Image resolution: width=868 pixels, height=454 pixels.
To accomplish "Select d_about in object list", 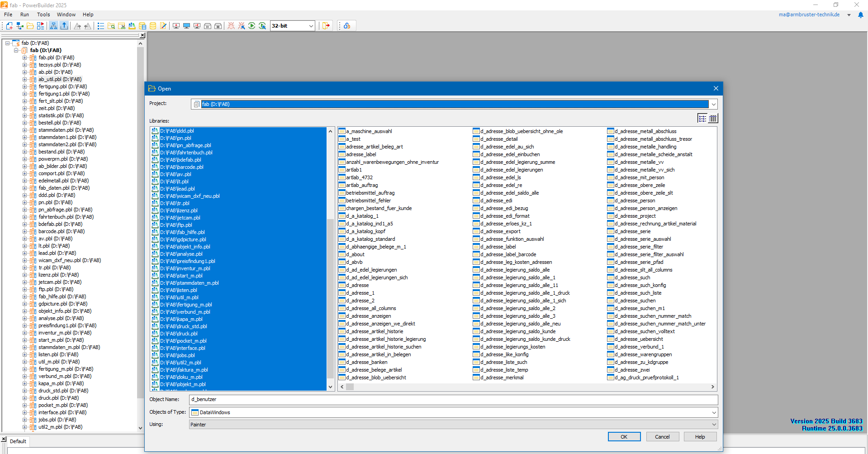I will click(x=355, y=254).
